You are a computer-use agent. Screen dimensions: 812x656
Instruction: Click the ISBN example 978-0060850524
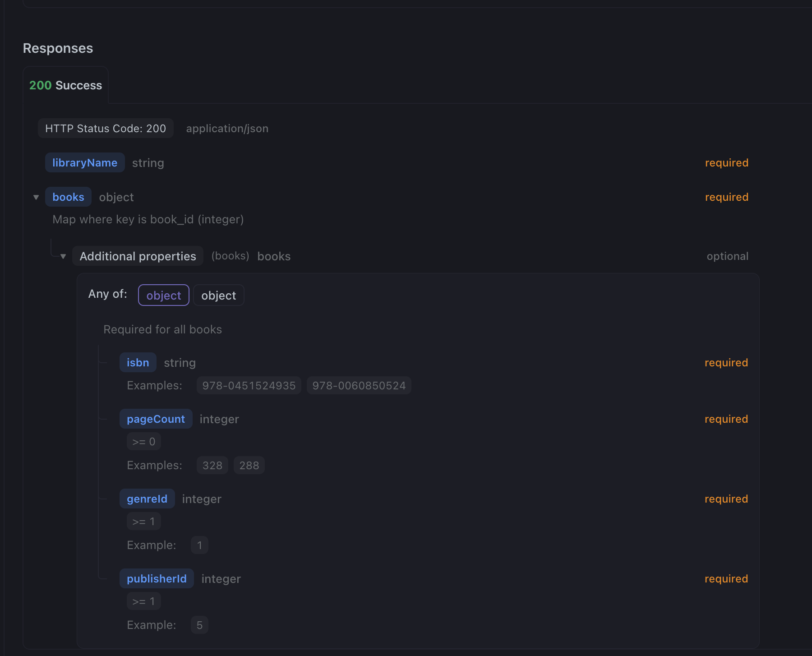(x=359, y=386)
